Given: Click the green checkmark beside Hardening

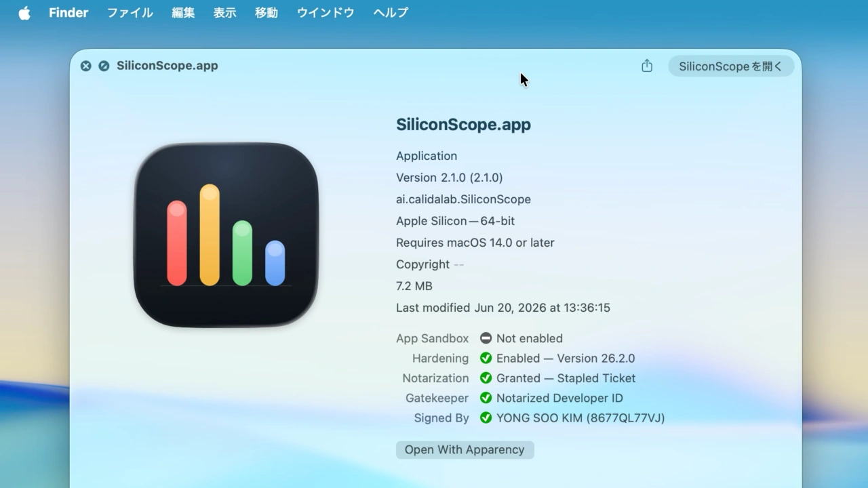Looking at the screenshot, I should (486, 358).
